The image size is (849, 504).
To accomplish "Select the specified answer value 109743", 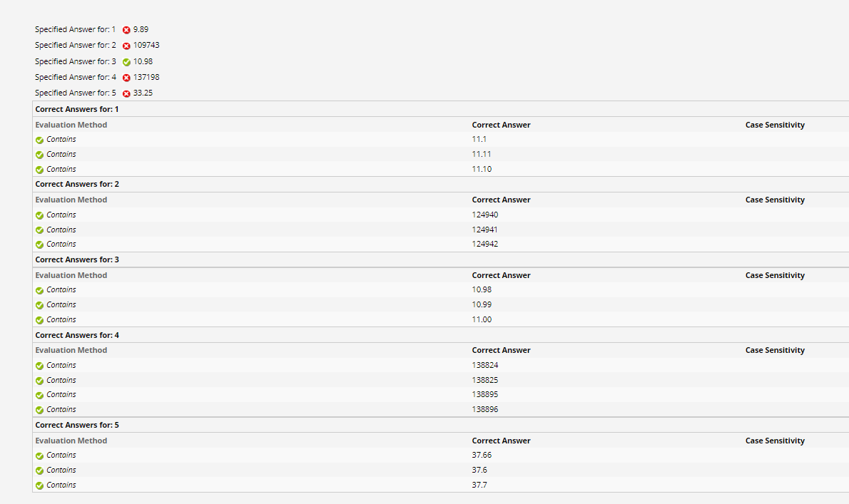I will pyautogui.click(x=146, y=45).
